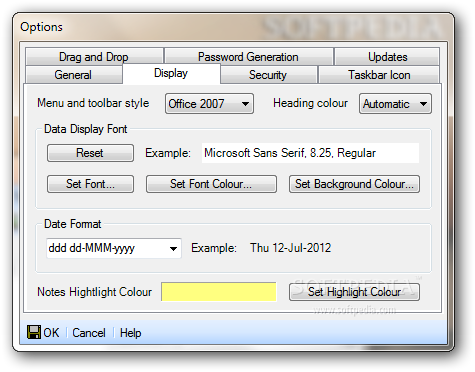Image resolution: width=475 pixels, height=372 pixels.
Task: Open Help from the bottom bar
Action: pos(130,333)
